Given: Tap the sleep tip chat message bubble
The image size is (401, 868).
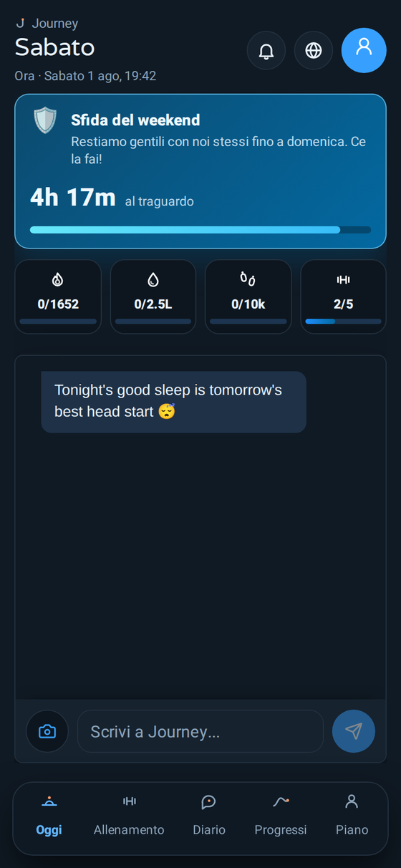Looking at the screenshot, I should pos(173,402).
